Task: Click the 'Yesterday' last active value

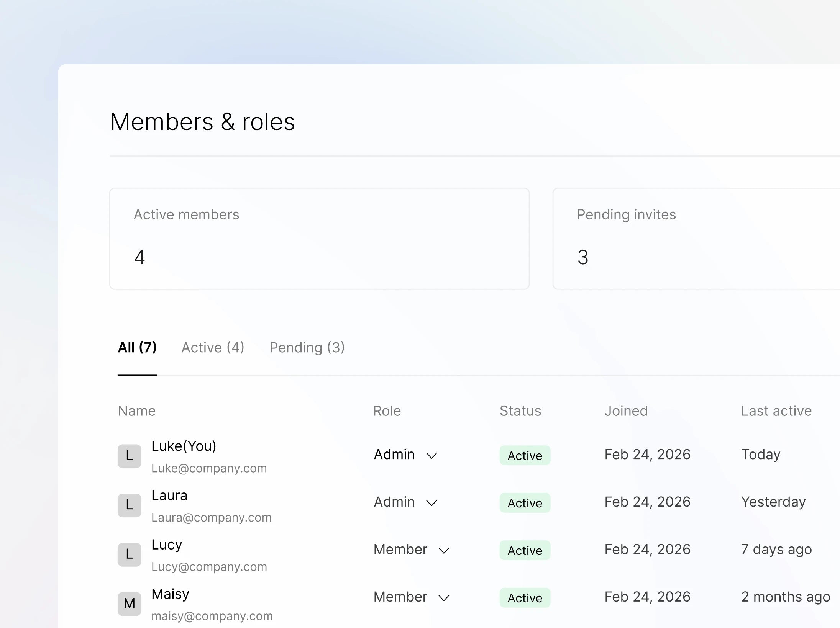Action: click(x=773, y=502)
